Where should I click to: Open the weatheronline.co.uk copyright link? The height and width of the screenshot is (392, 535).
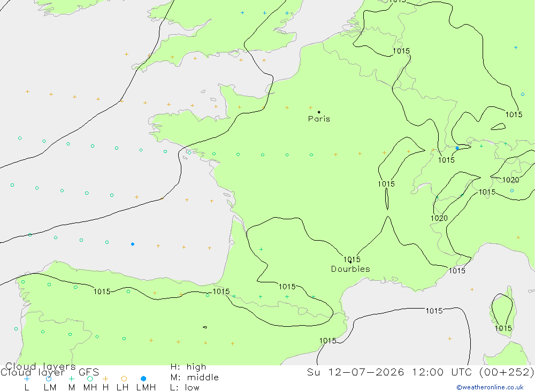490,387
